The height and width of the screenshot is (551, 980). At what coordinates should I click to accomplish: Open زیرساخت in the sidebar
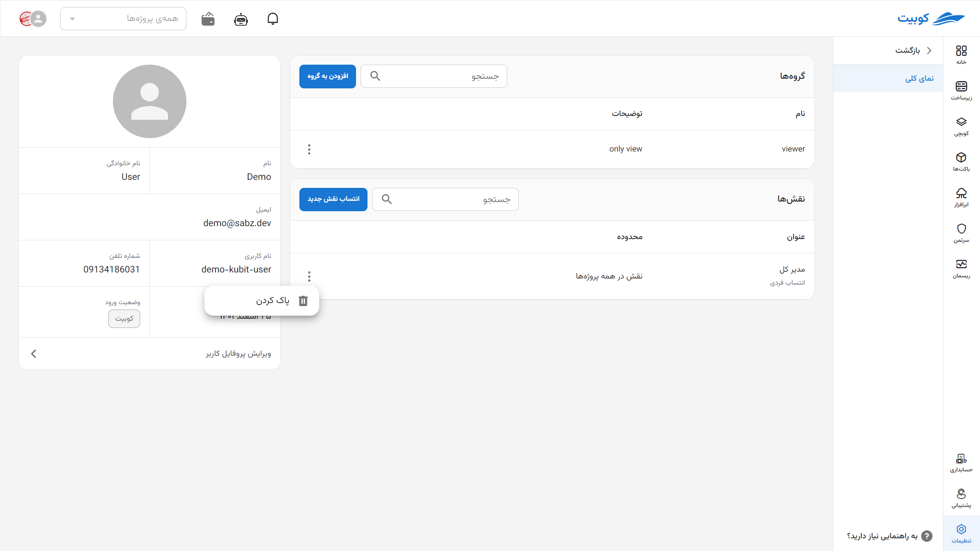coord(961,90)
